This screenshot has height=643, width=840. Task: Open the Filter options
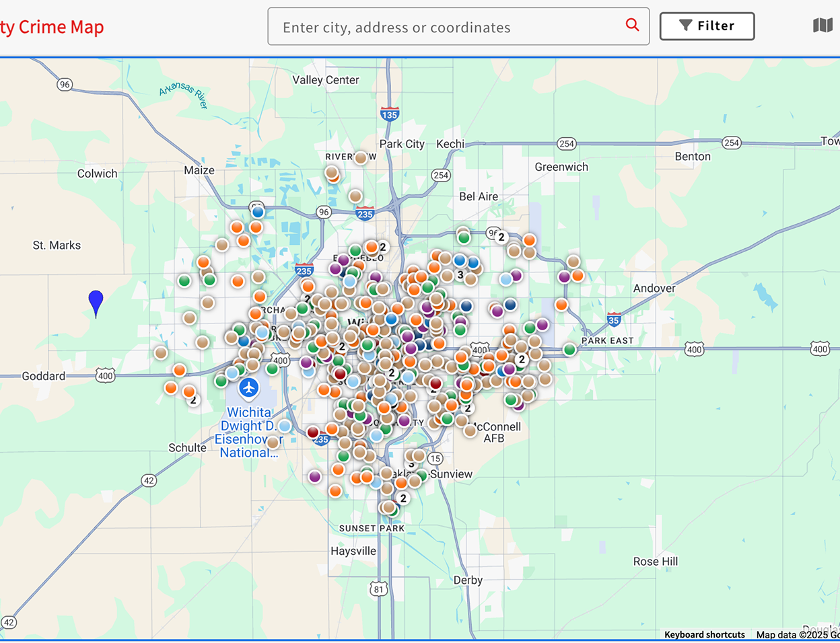coord(707,26)
